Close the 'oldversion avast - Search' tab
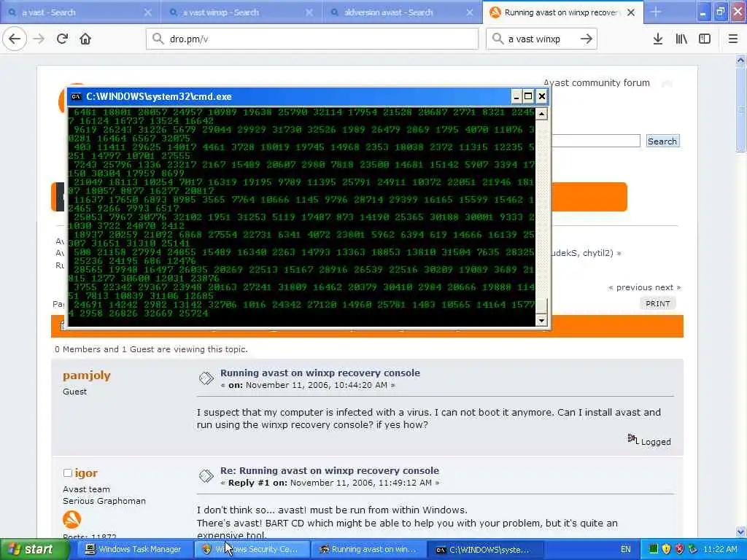Screen dimensions: 747x560 click(x=469, y=12)
